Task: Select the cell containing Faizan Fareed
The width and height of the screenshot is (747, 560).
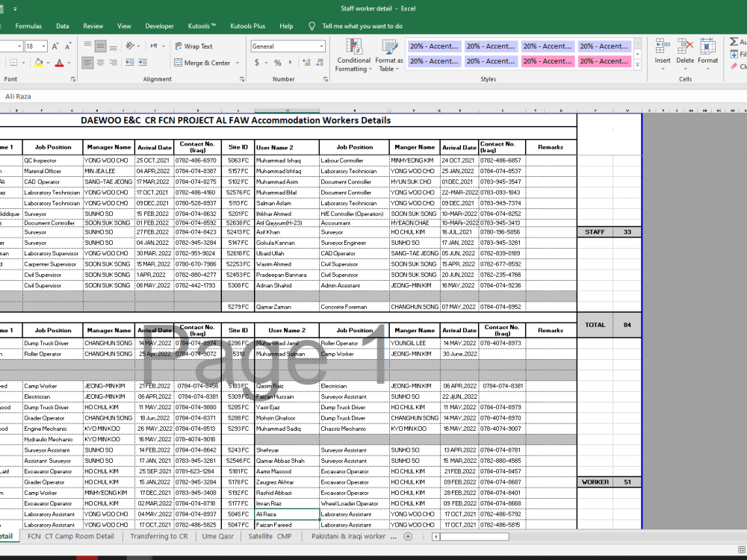Action: tap(287, 525)
